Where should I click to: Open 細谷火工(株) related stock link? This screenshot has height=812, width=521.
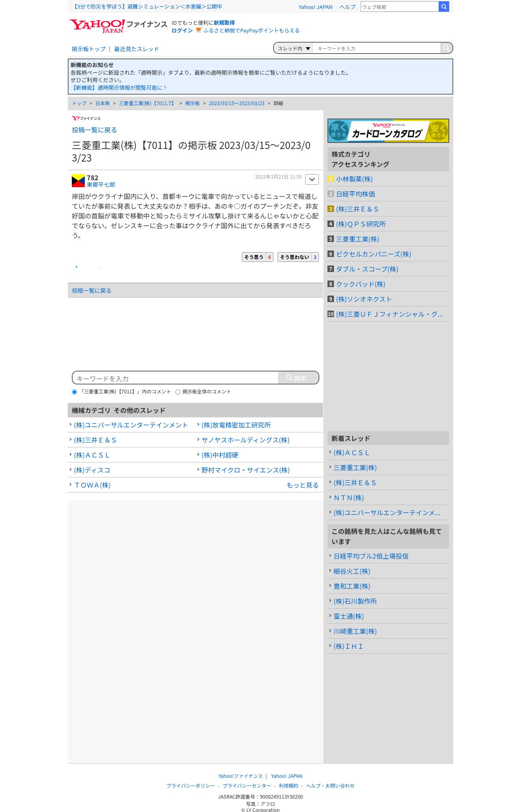click(x=352, y=571)
